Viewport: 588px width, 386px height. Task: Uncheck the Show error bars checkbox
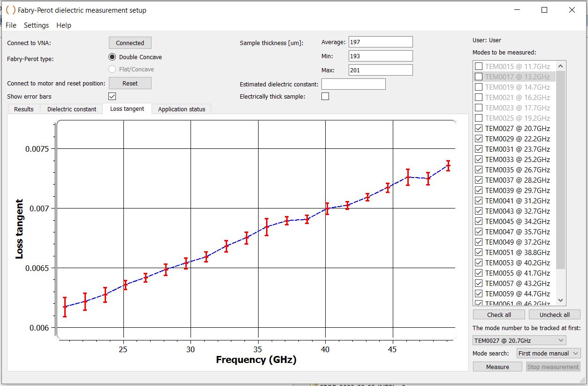pos(112,96)
